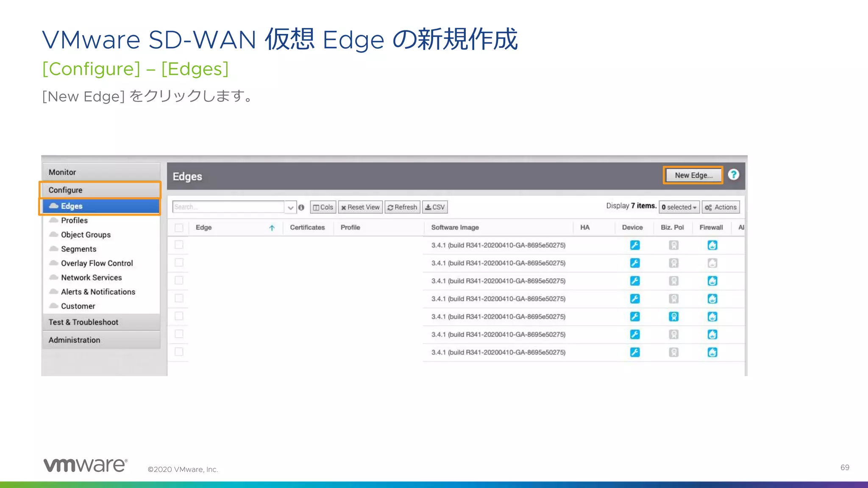Check the first edge row checkbox
The width and height of the screenshot is (868, 488).
coord(179,245)
